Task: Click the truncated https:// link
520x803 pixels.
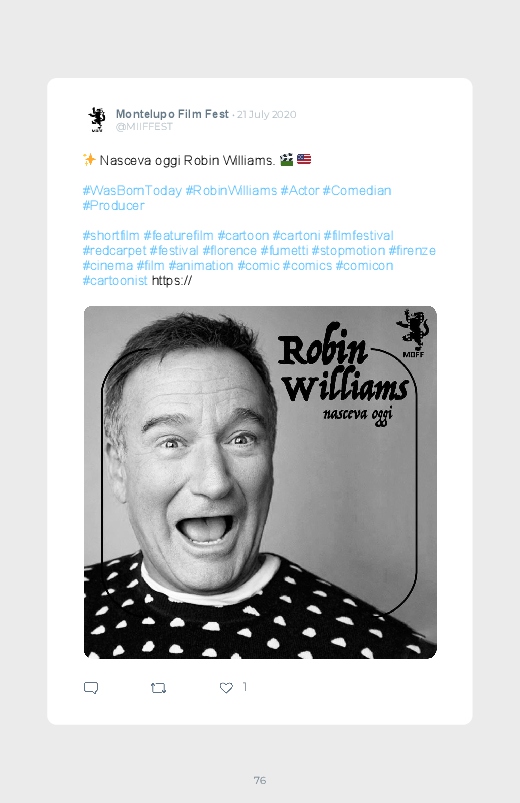Action: 172,281
